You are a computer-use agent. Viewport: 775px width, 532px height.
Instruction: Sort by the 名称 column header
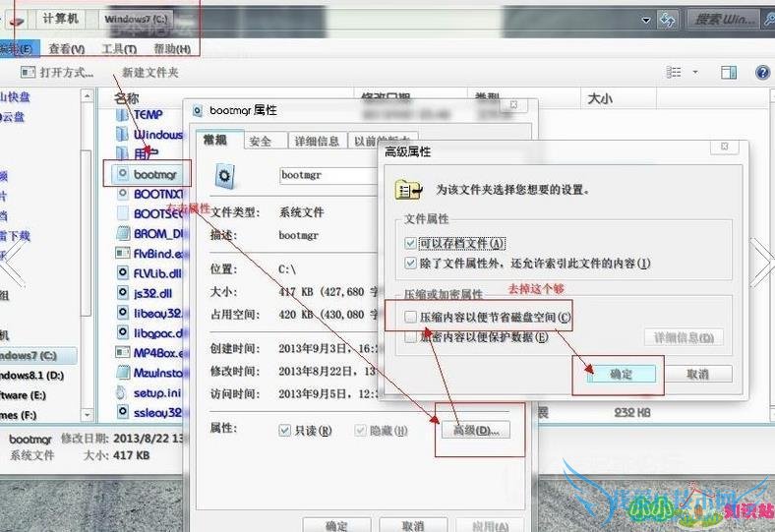click(x=127, y=97)
